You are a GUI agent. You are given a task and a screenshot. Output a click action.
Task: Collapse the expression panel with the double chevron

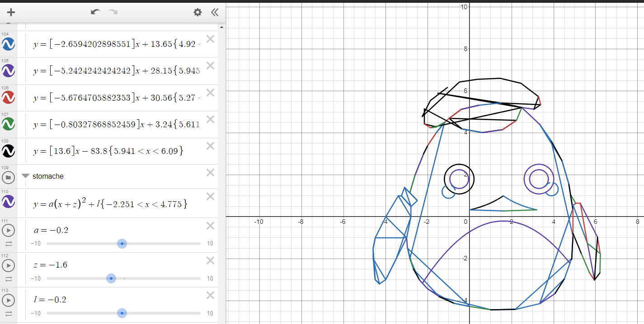pos(214,12)
